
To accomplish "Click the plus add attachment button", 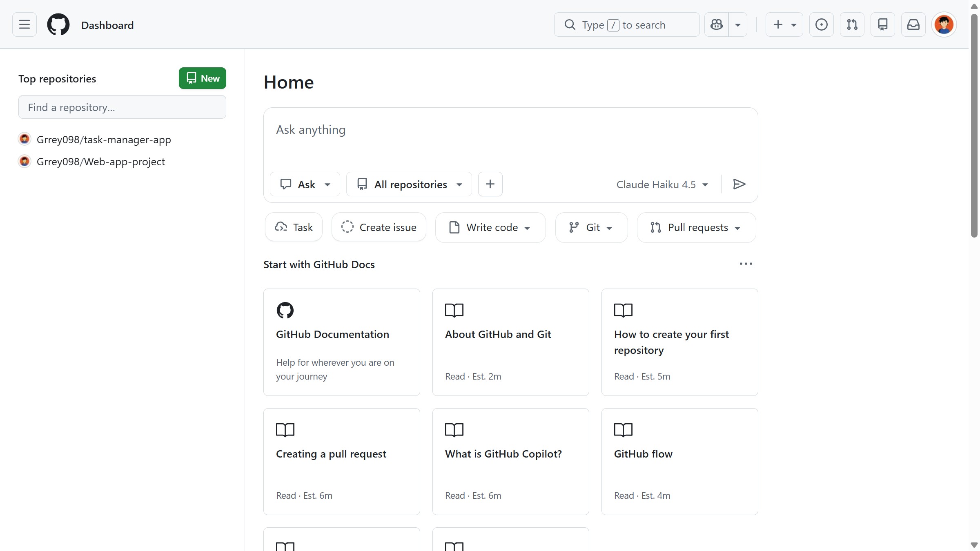I will (490, 184).
